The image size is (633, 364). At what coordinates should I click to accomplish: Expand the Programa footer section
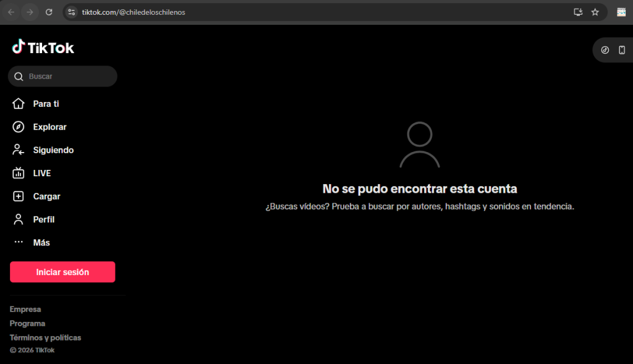(x=27, y=324)
